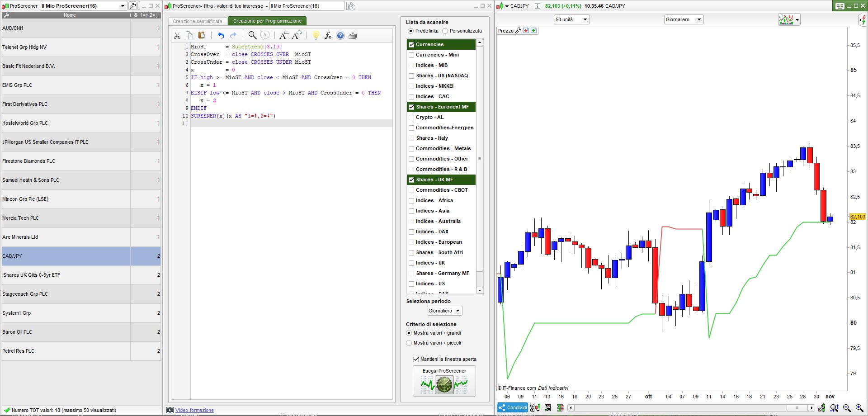This screenshot has height=416, width=868.
Task: Select the Personalizzata radio button
Action: [445, 31]
